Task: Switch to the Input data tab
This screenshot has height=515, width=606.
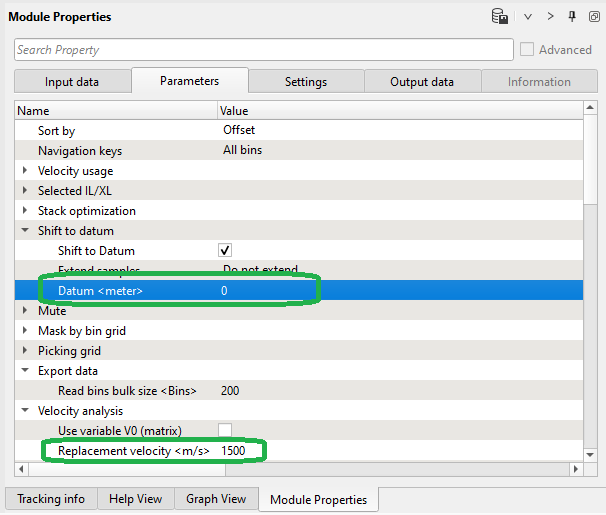Action: (72, 82)
